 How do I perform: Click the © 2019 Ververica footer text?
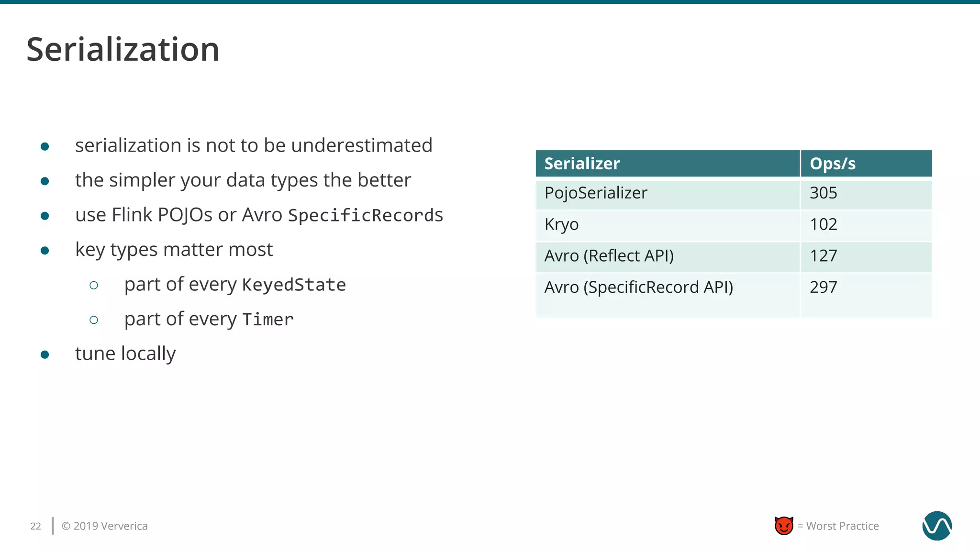coord(105,526)
